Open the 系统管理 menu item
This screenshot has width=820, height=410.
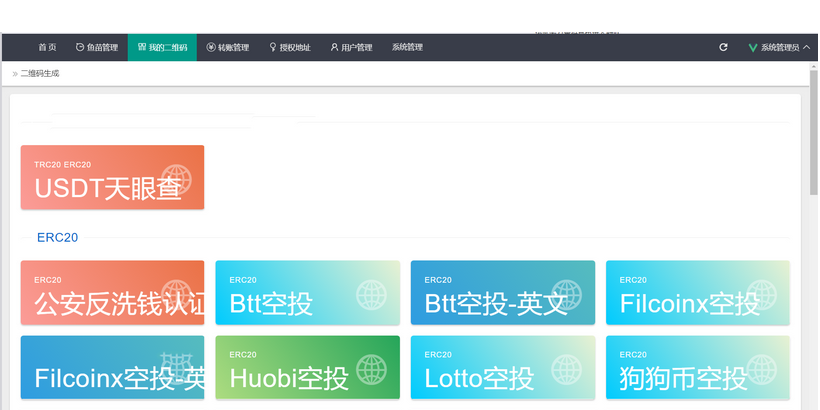pos(407,48)
